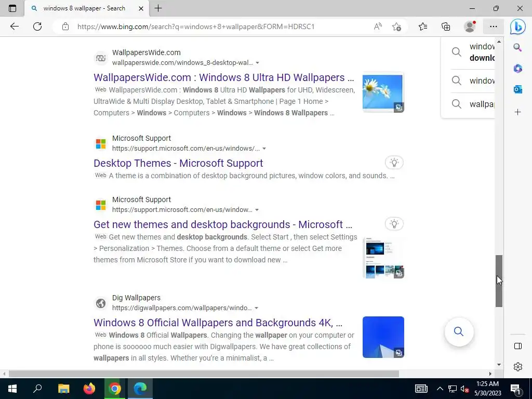
Task: Open Outlook icon in sidebar
Action: point(518,89)
